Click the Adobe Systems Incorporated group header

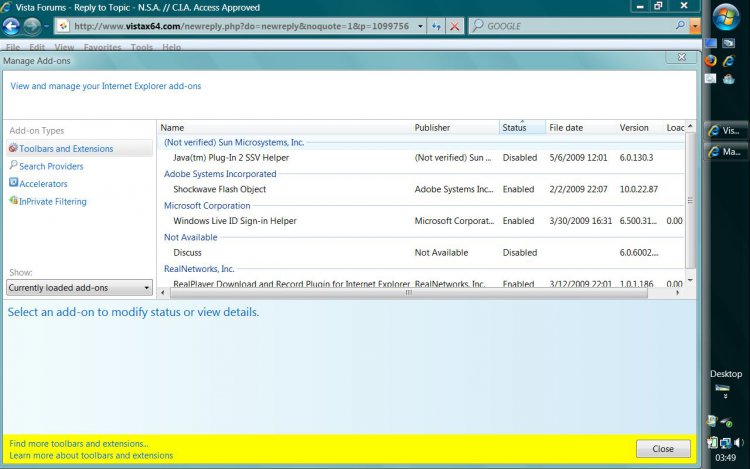[x=220, y=174]
